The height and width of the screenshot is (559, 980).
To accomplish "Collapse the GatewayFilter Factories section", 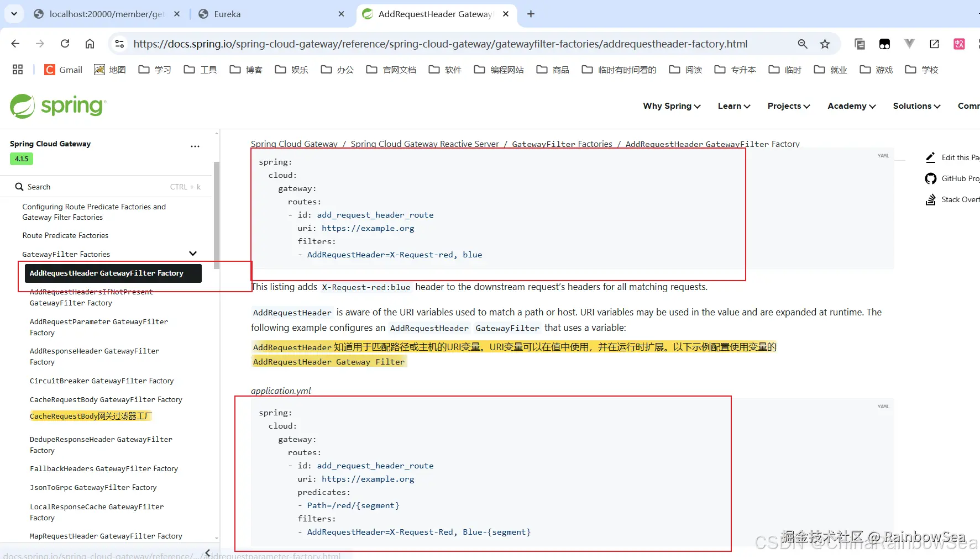I will point(193,254).
